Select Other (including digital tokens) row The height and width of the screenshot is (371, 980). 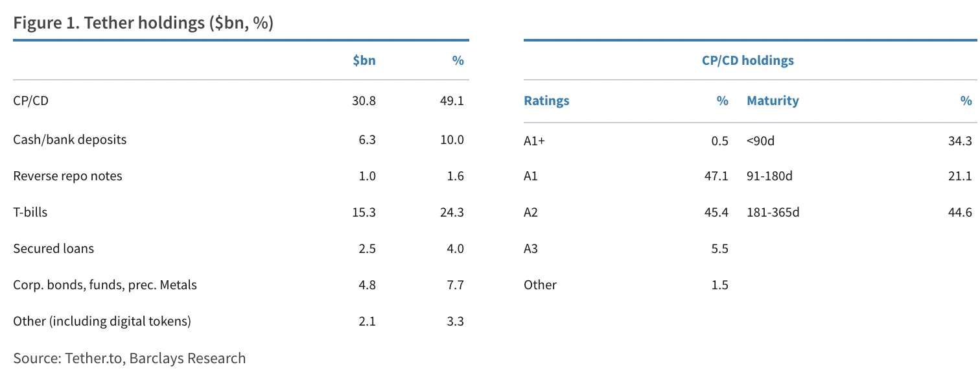pos(102,321)
